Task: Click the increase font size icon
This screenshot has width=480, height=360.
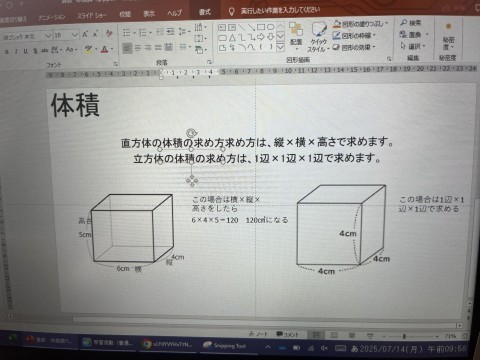Action: [85, 34]
